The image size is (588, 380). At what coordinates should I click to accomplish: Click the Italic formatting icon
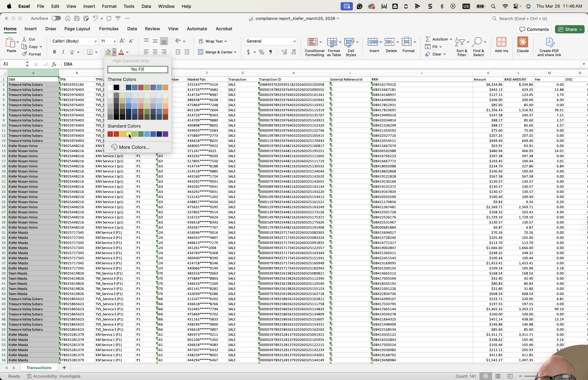(63, 52)
